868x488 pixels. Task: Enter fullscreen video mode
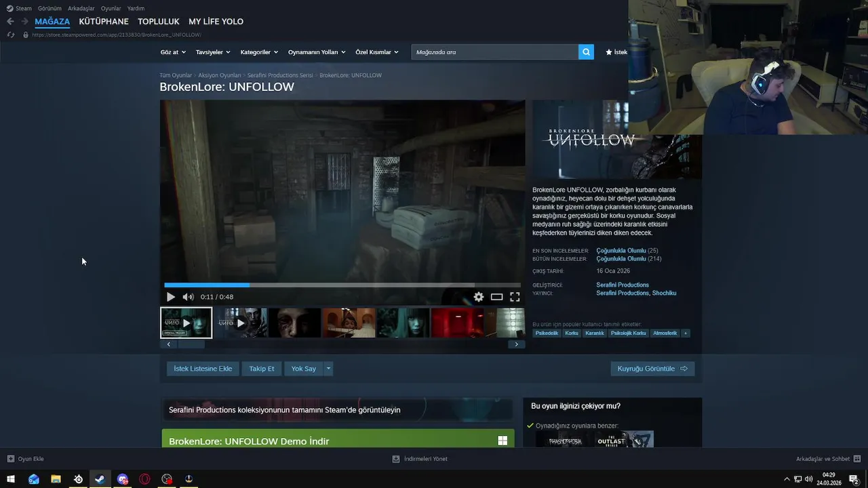tap(515, 297)
